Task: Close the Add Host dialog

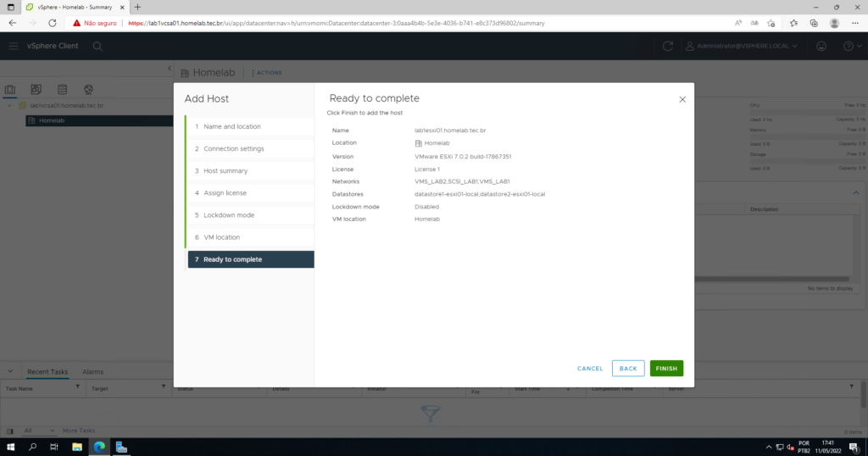Action: pyautogui.click(x=682, y=100)
